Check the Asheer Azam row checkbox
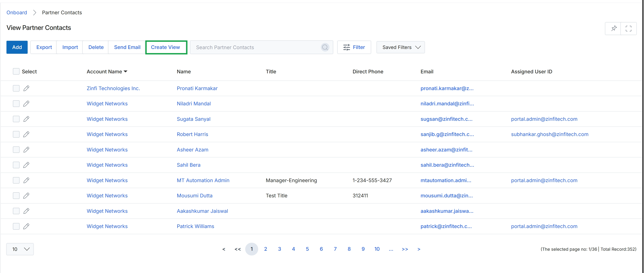The image size is (644, 273). 16,150
